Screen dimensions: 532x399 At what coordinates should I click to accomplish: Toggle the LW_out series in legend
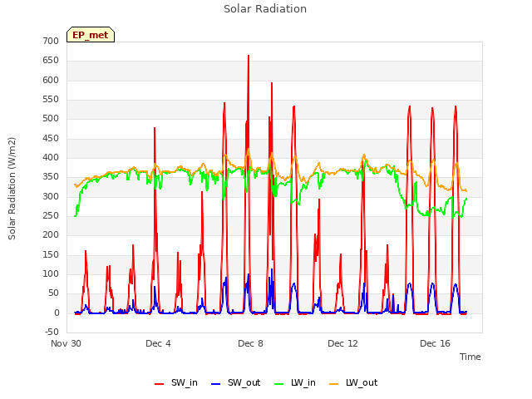pyautogui.click(x=353, y=383)
